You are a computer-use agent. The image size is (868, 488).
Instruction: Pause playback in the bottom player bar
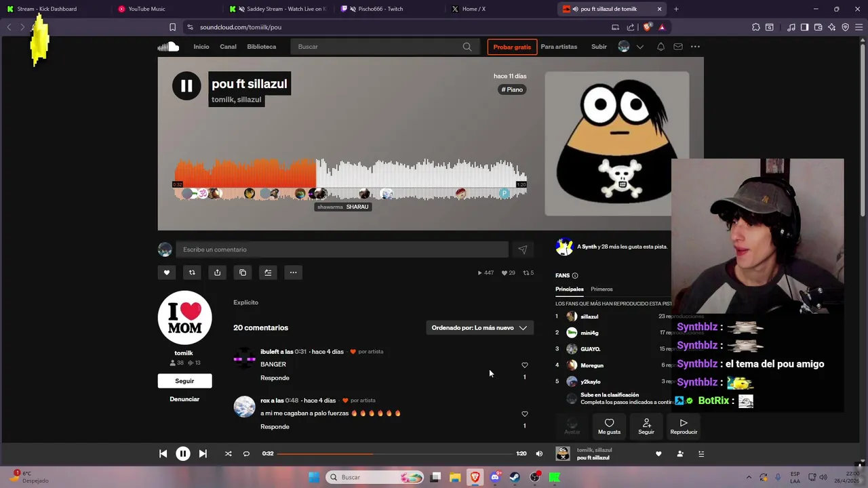(183, 453)
